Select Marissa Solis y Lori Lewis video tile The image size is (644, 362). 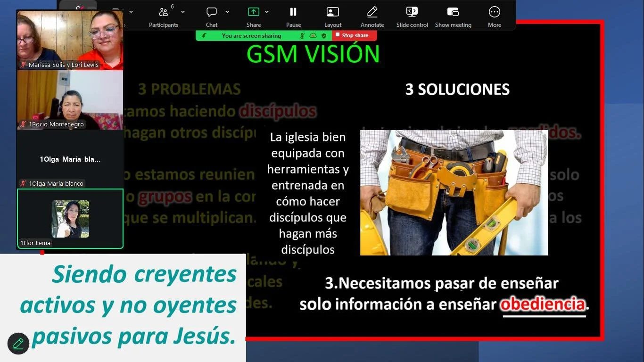point(70,40)
